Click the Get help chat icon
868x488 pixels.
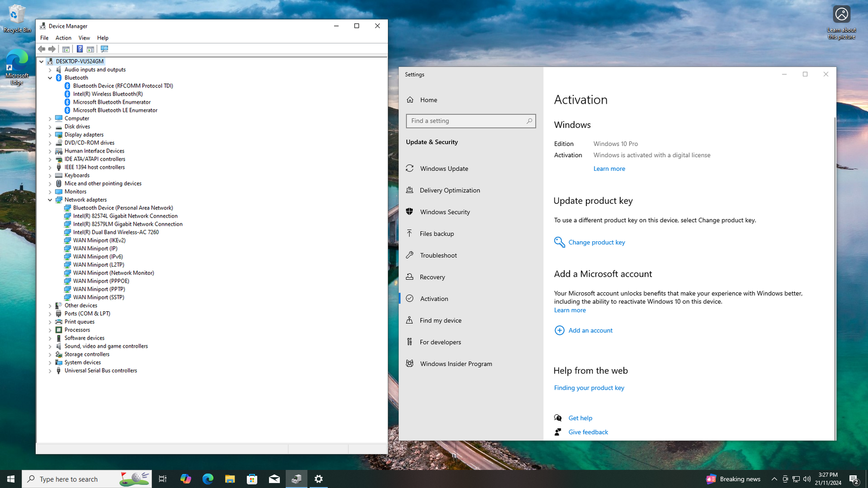[x=558, y=418]
